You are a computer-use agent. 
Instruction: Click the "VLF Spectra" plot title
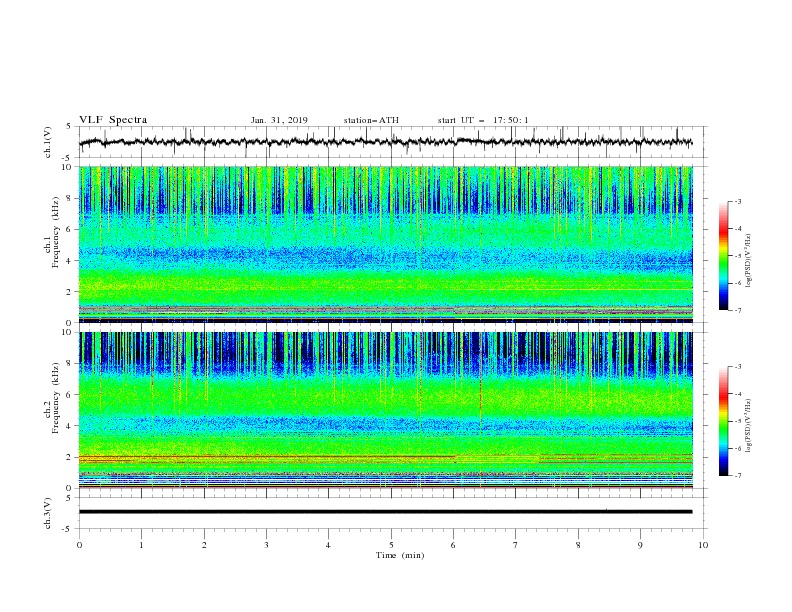coord(113,120)
